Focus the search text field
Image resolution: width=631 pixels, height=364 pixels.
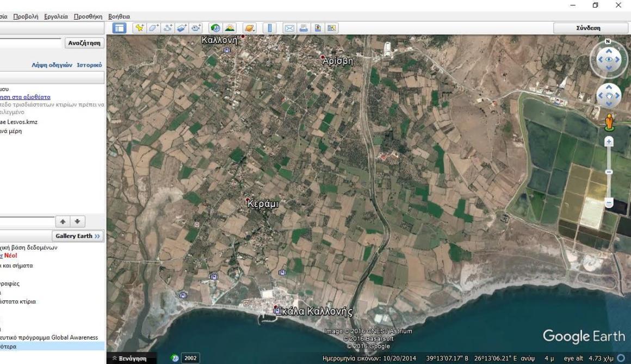click(x=30, y=43)
